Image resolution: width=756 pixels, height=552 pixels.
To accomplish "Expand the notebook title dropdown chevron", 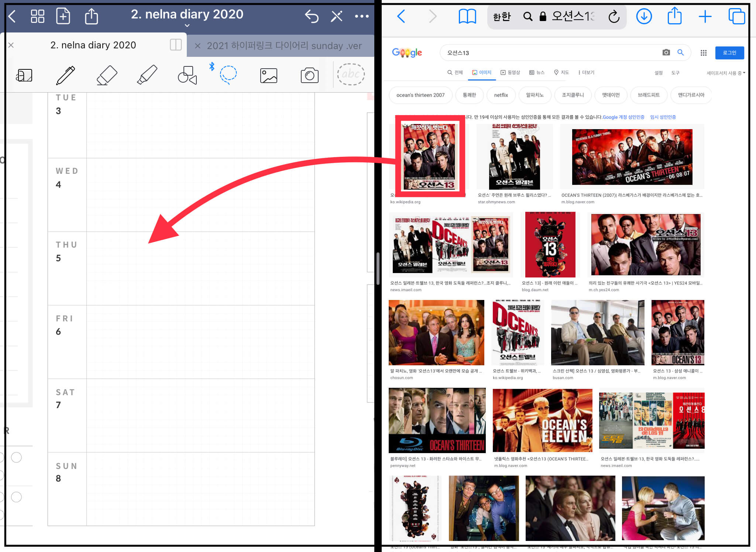I will coord(187,25).
